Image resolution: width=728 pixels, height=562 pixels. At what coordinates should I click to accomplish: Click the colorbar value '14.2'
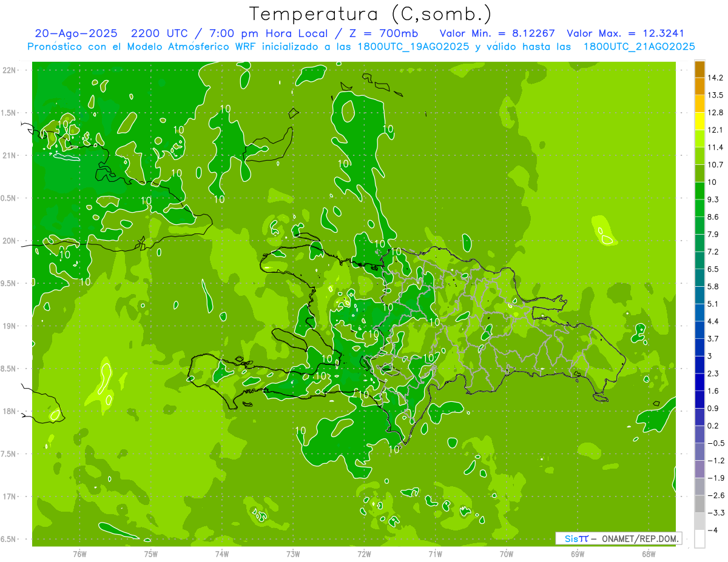[x=715, y=78]
